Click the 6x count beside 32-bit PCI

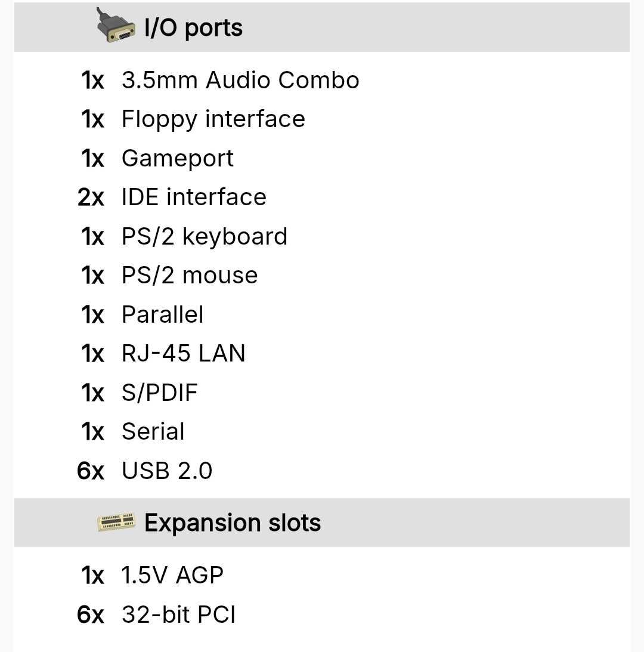90,614
